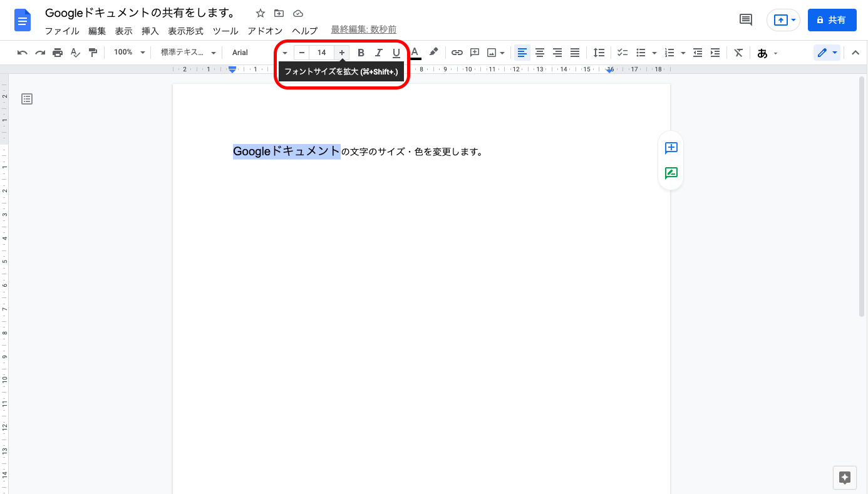Screen dimensions: 868x494
Task: Open the 100% zoom dropdown
Action: click(x=130, y=53)
